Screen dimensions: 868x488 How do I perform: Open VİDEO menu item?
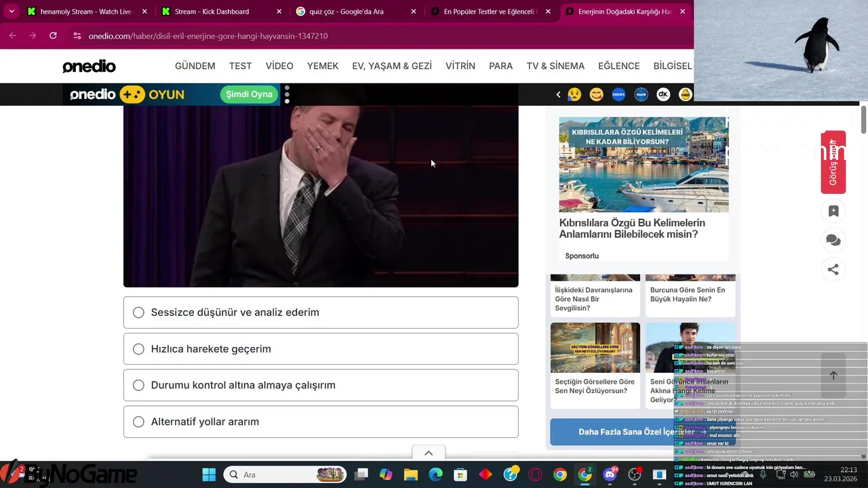click(279, 66)
